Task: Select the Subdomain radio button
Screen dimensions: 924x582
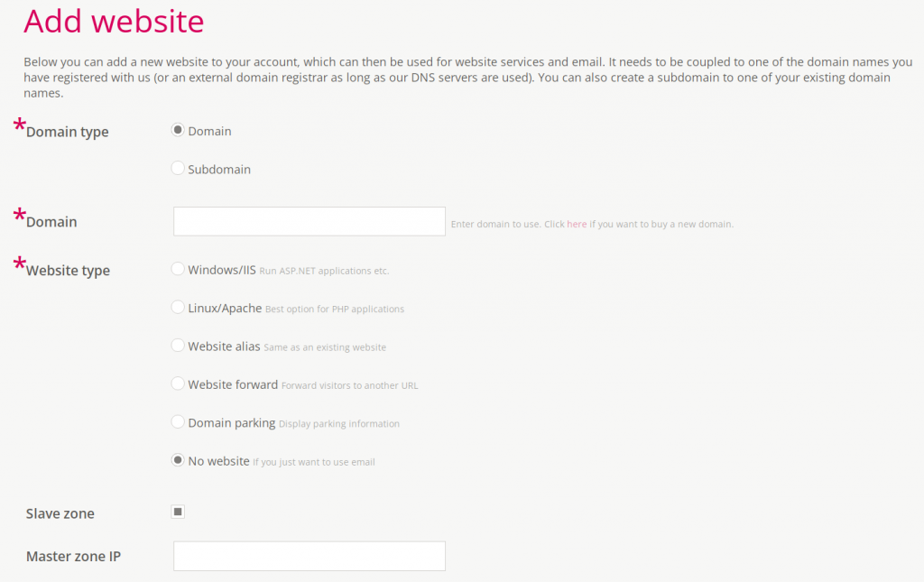Action: 178,168
